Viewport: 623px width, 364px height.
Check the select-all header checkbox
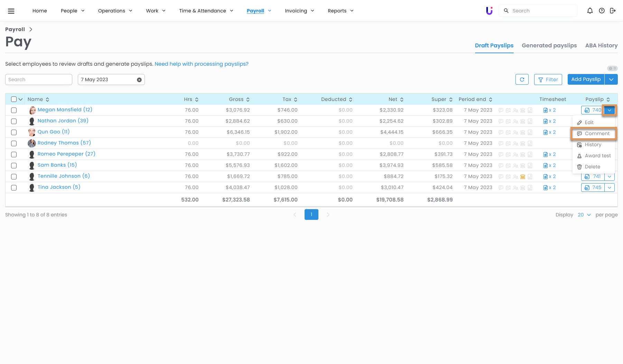(x=14, y=100)
